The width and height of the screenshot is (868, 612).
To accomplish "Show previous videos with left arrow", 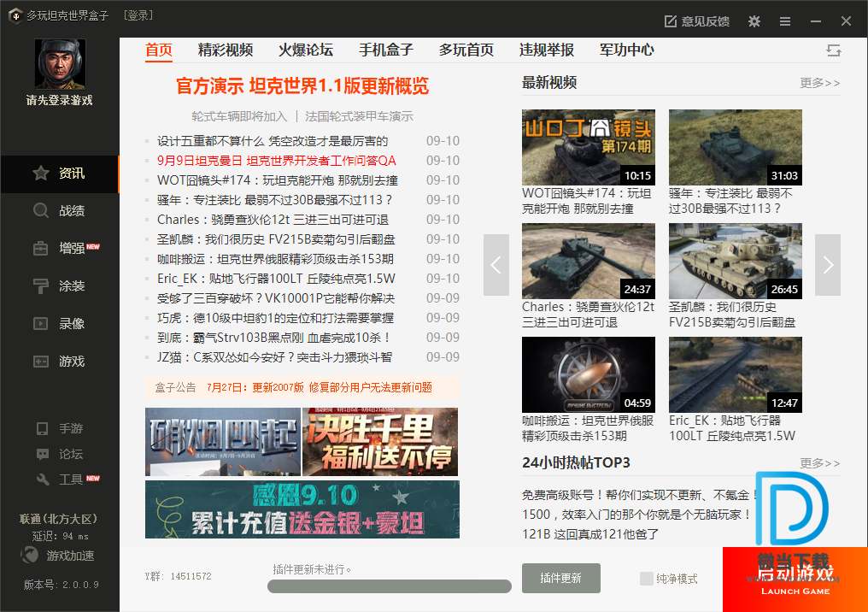I will [496, 265].
